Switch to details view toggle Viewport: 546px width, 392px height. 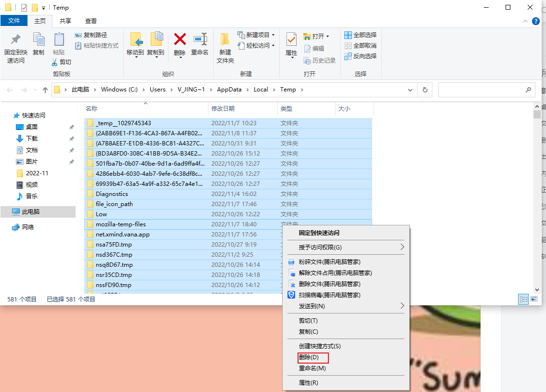click(523, 299)
